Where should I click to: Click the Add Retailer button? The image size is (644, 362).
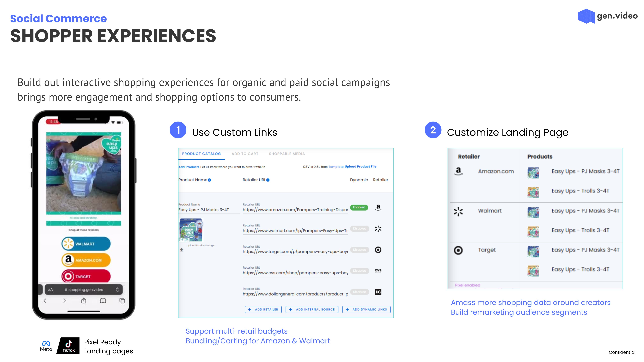click(263, 309)
